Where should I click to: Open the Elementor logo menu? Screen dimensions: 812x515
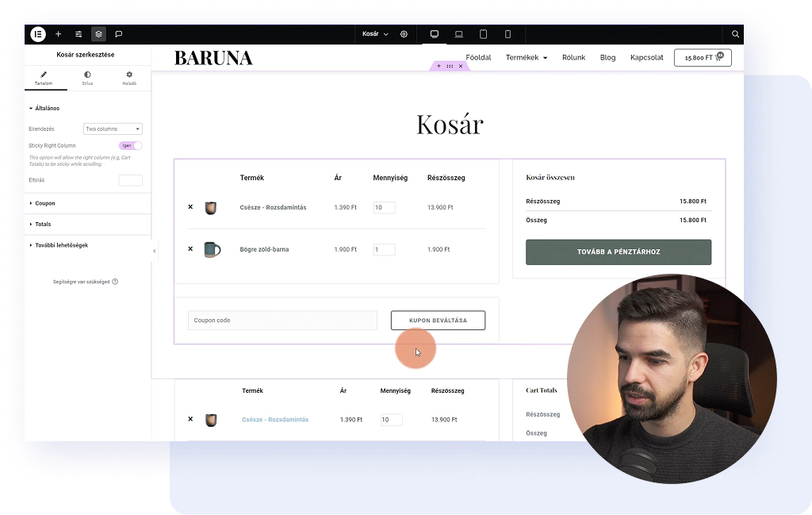(x=37, y=34)
